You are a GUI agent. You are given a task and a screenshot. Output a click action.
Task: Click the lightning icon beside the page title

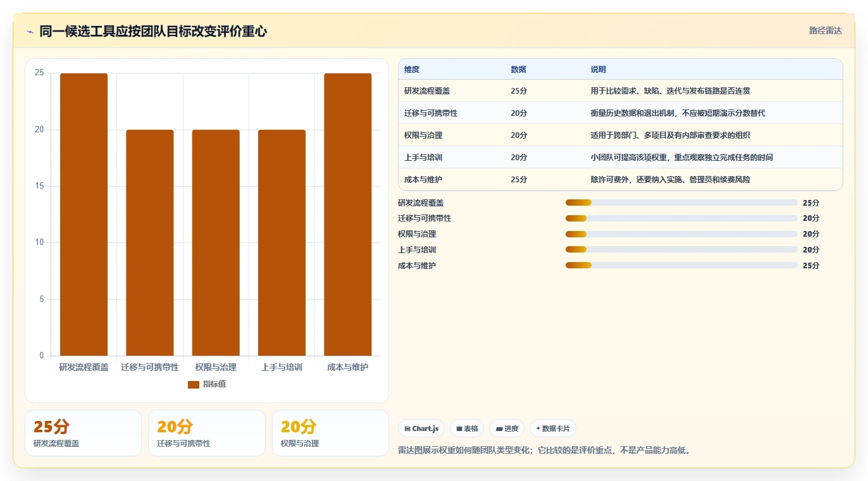click(x=30, y=32)
